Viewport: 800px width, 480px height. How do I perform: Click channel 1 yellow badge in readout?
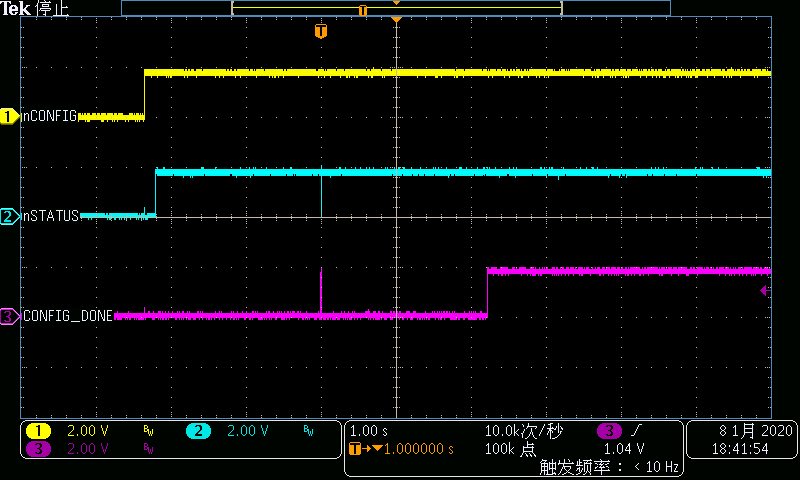click(x=38, y=431)
